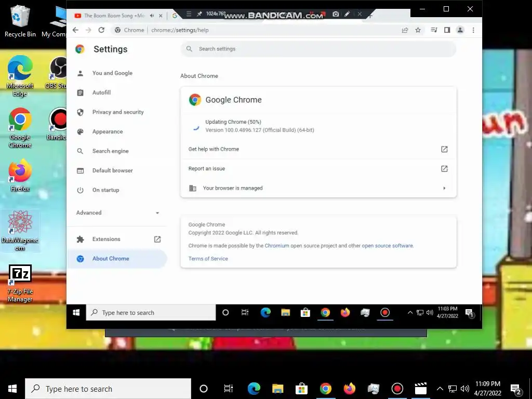Image resolution: width=532 pixels, height=399 pixels.
Task: Follow the Chromium link
Action: (x=277, y=246)
